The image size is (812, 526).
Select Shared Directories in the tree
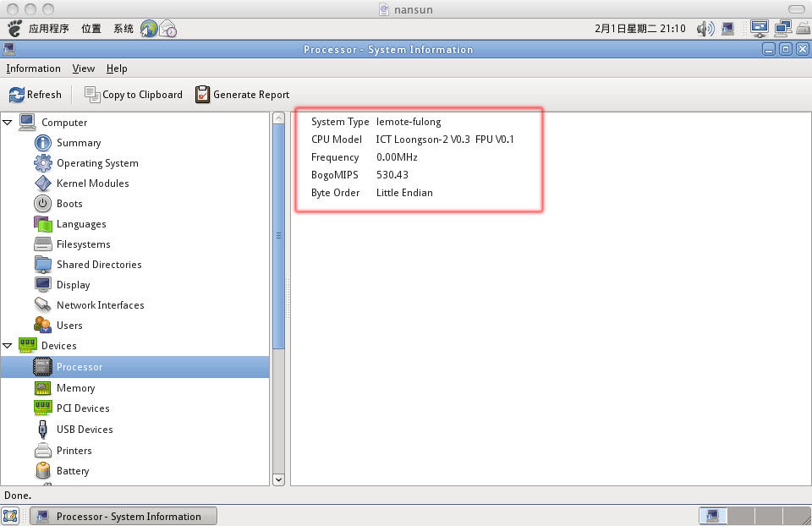click(99, 264)
